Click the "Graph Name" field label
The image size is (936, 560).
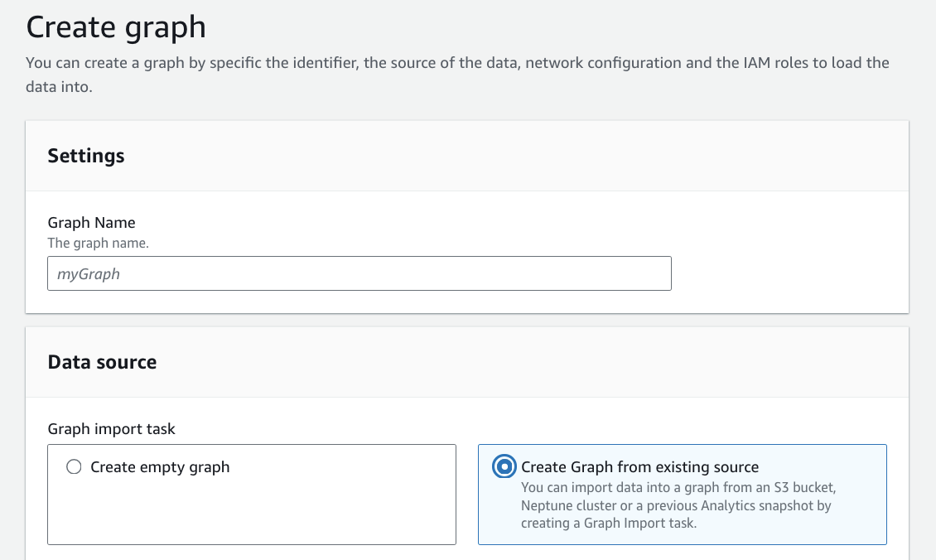[91, 223]
